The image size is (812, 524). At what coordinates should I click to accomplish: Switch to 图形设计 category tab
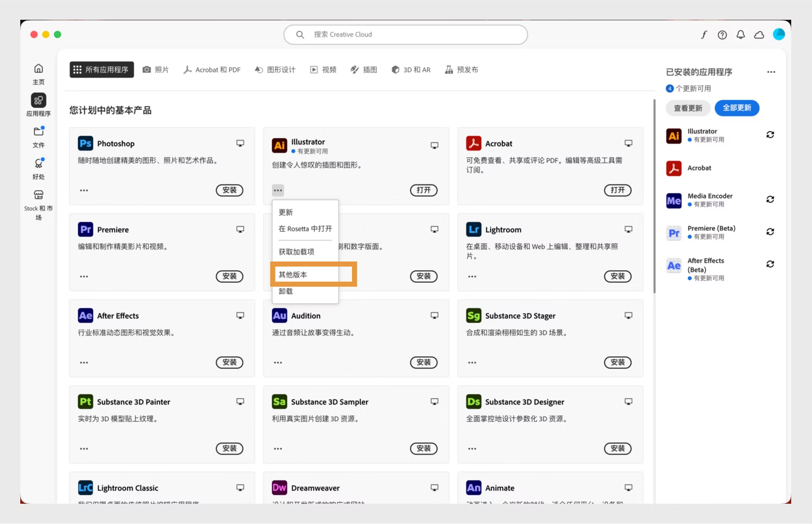coord(275,69)
